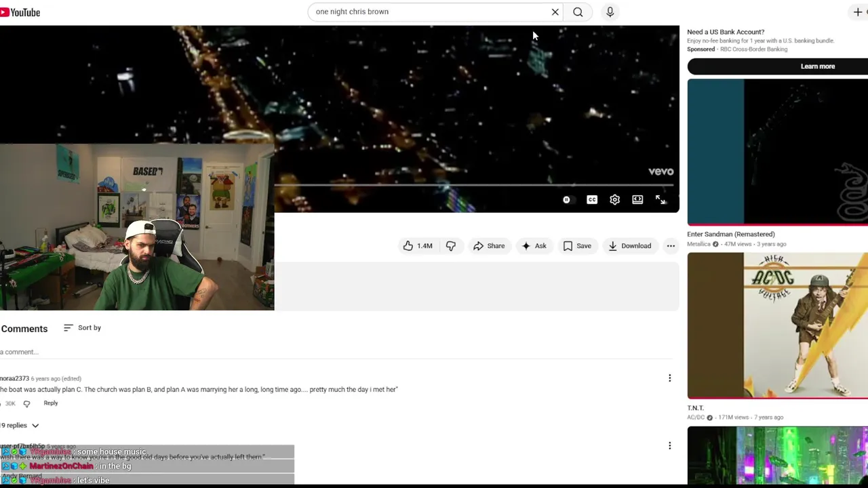Open options menu for first comment

(669, 378)
